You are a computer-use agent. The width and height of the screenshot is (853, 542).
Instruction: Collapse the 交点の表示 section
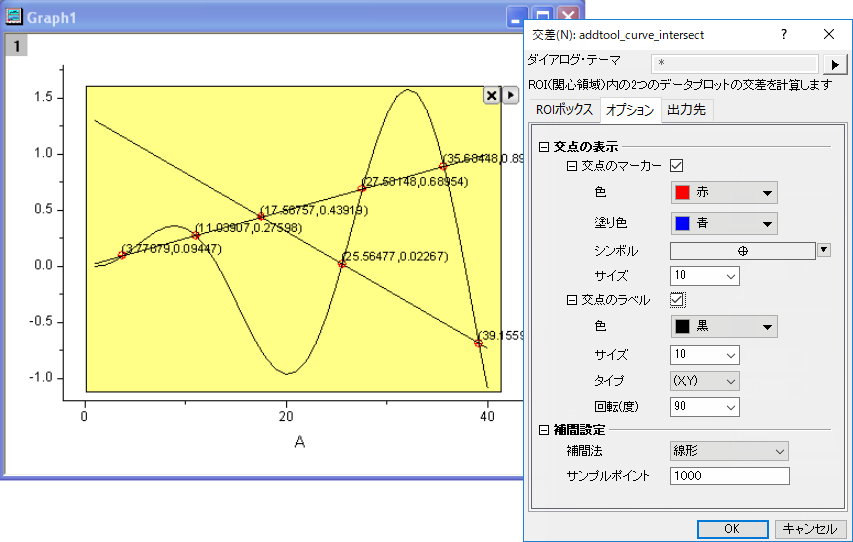[x=543, y=147]
